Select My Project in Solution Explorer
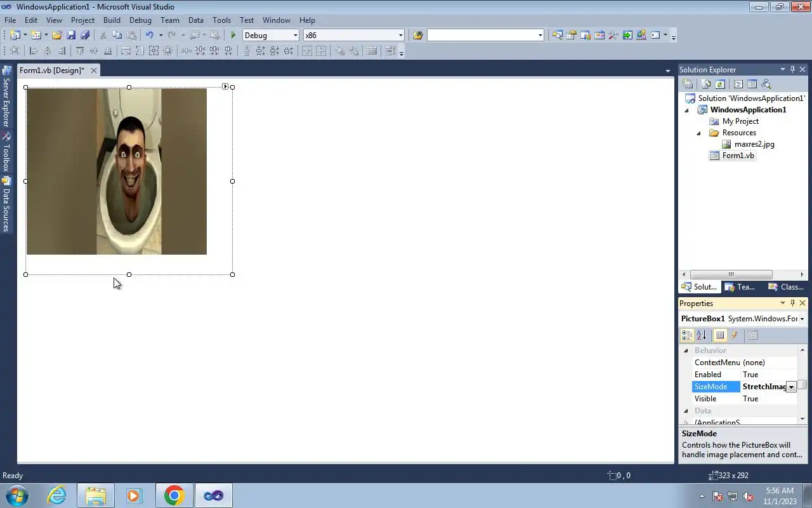Viewport: 812px width, 508px height. tap(740, 121)
